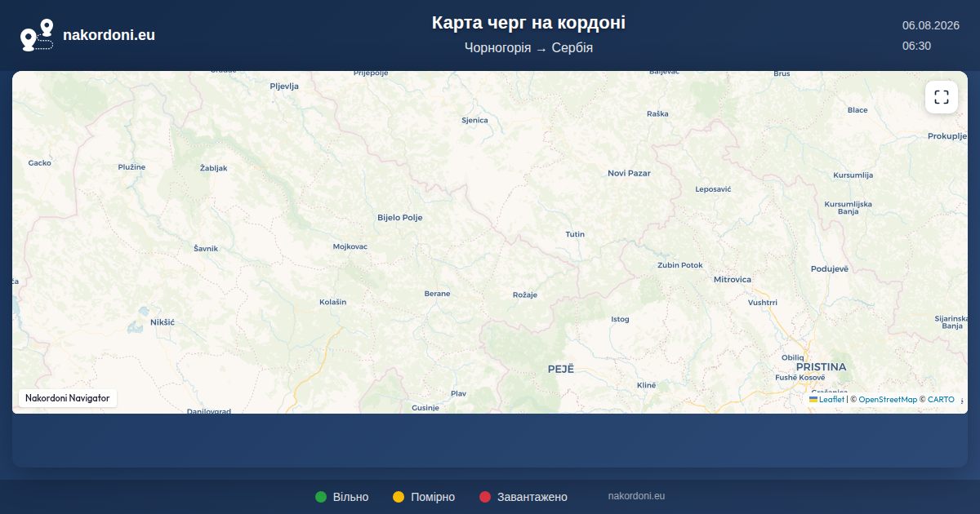Click the Чорногорія → Сербія subtitle

tap(528, 47)
